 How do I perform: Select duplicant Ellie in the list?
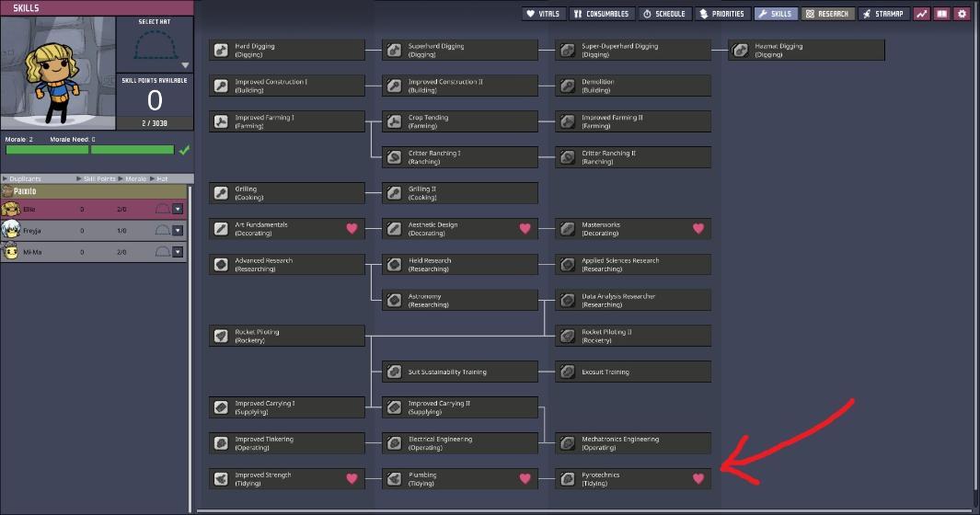coord(94,210)
